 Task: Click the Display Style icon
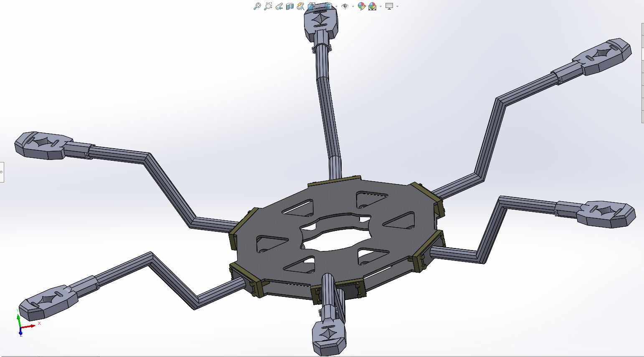(x=329, y=6)
